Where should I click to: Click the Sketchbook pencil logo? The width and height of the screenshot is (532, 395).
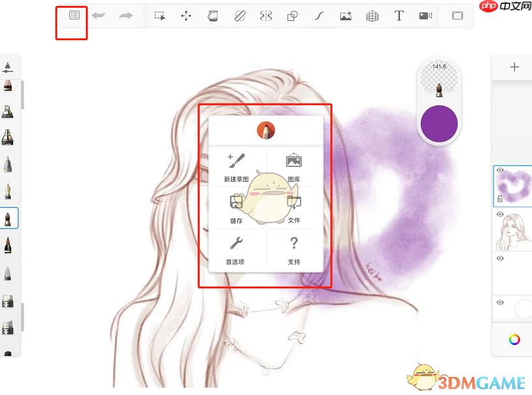coord(265,131)
